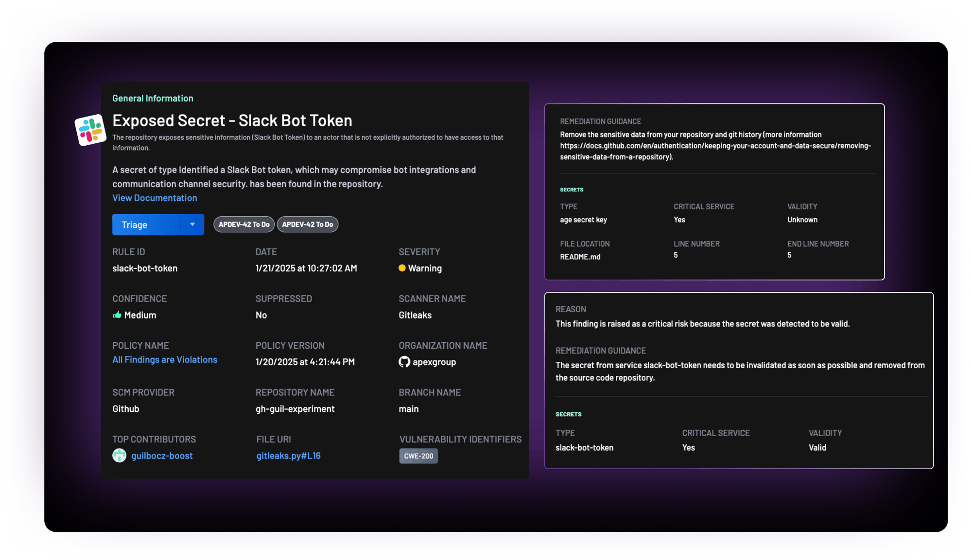Open the All Findings are Violations policy
972x560 pixels.
165,360
